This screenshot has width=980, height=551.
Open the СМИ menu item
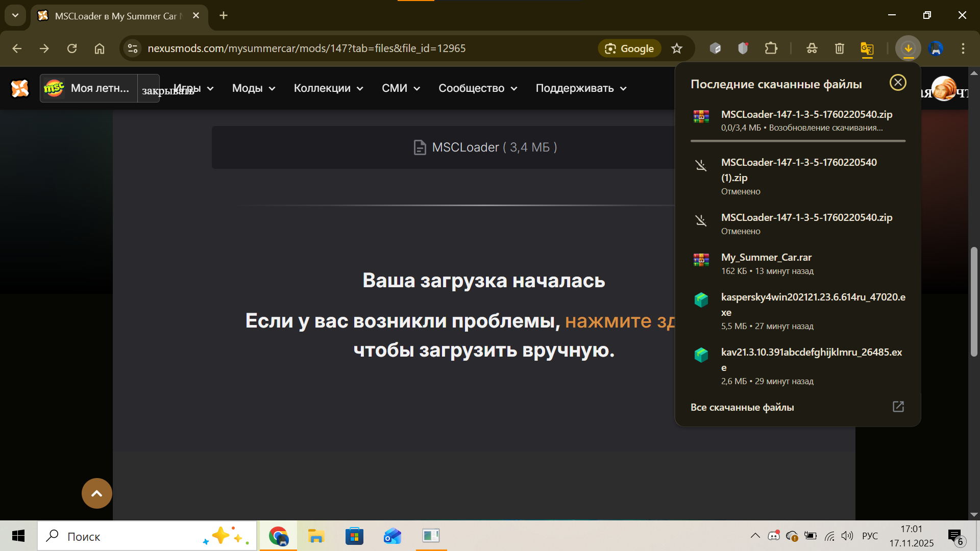click(x=401, y=88)
